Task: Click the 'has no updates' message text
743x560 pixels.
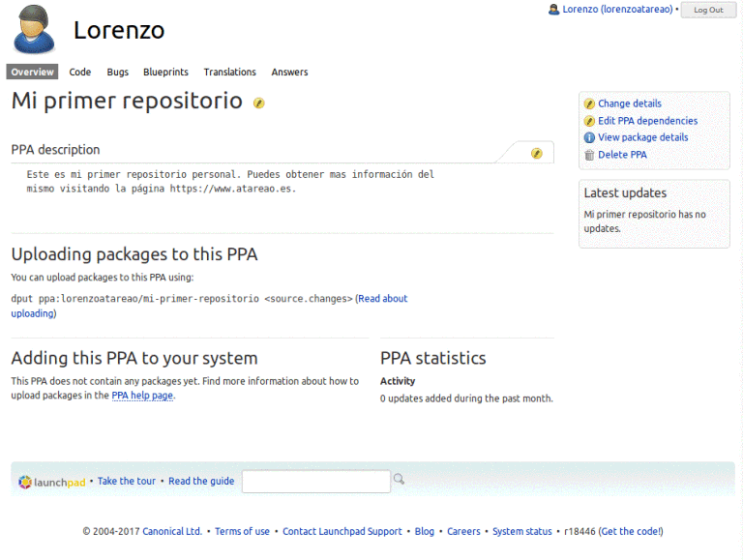Action: point(644,221)
